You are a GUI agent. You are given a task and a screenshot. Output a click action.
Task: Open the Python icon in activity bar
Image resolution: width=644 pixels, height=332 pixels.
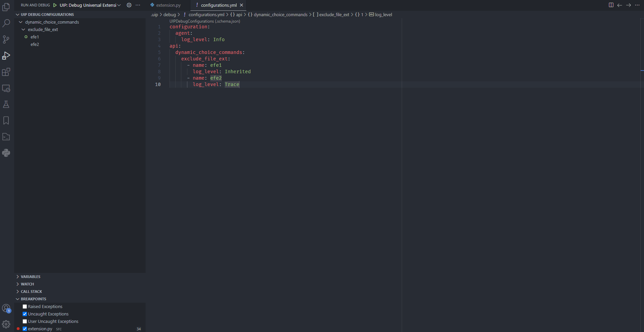click(x=6, y=153)
